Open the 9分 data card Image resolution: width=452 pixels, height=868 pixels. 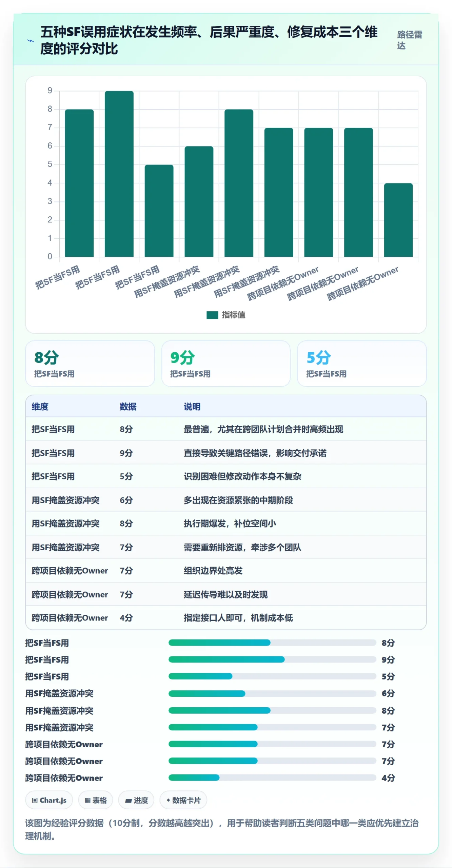(226, 363)
